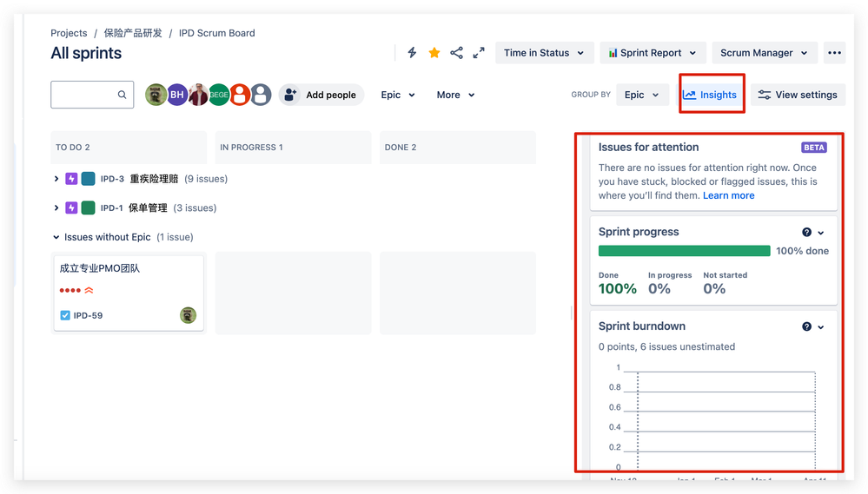Click the Not started 0% value
Image resolution: width=868 pixels, height=494 pixels.
[715, 289]
